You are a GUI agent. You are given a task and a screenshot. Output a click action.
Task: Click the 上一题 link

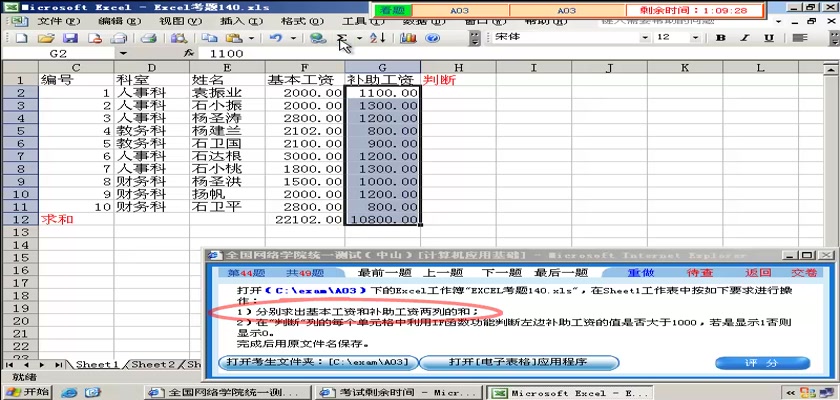[x=443, y=273]
